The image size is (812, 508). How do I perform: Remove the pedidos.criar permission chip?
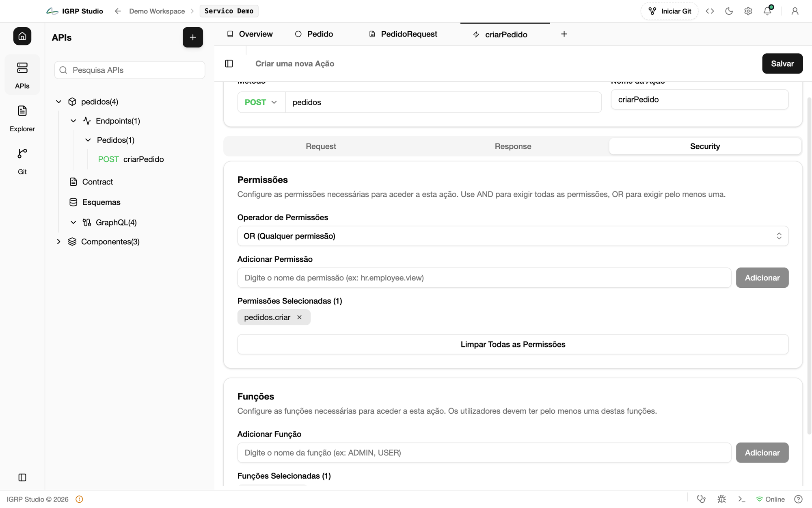click(300, 317)
